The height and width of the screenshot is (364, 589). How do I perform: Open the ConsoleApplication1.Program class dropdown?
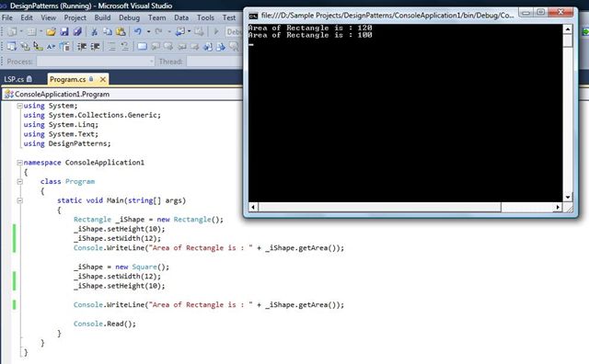coord(122,94)
